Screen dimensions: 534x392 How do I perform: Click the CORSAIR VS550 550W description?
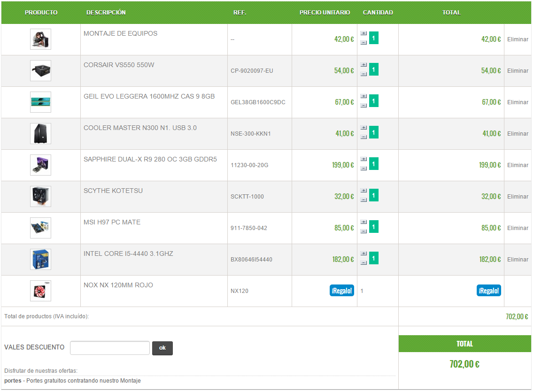coord(119,65)
